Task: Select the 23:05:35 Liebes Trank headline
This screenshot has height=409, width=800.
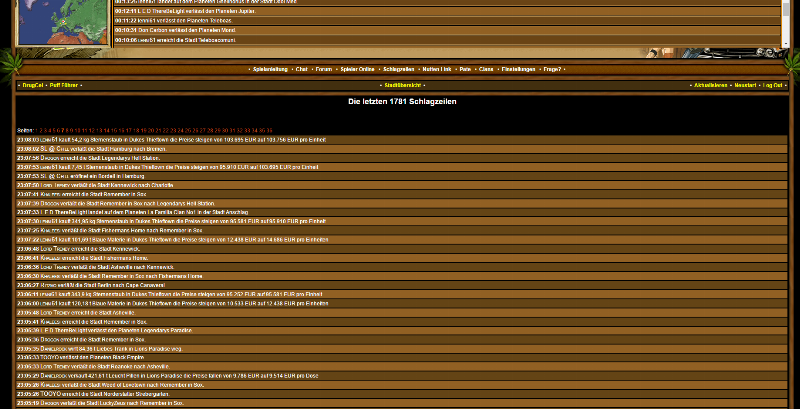Action: (x=402, y=349)
